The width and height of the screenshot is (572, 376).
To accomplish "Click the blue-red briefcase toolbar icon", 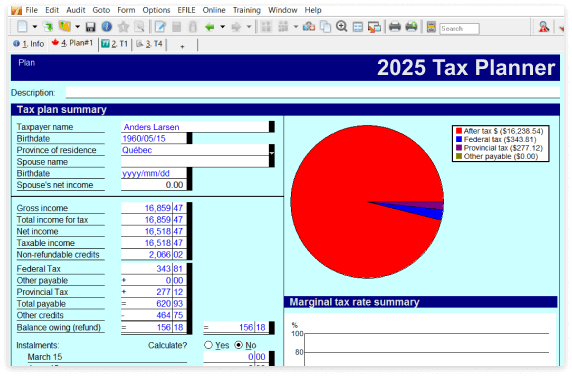I will coord(309,27).
